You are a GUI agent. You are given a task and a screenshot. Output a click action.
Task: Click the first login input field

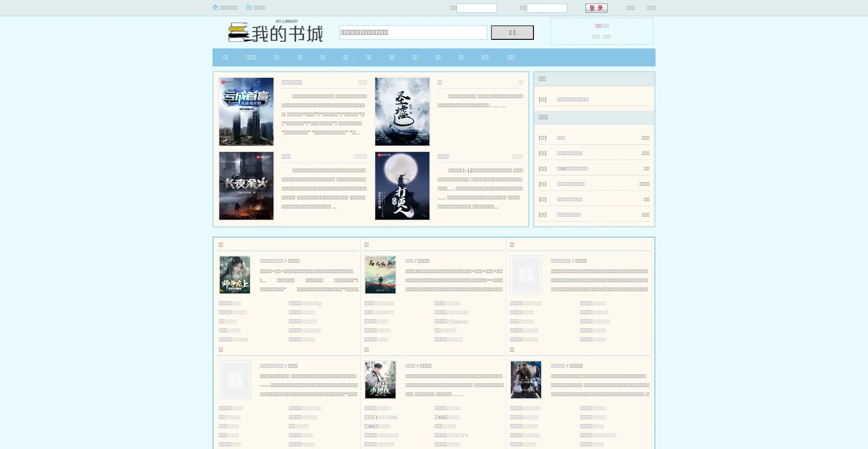476,8
